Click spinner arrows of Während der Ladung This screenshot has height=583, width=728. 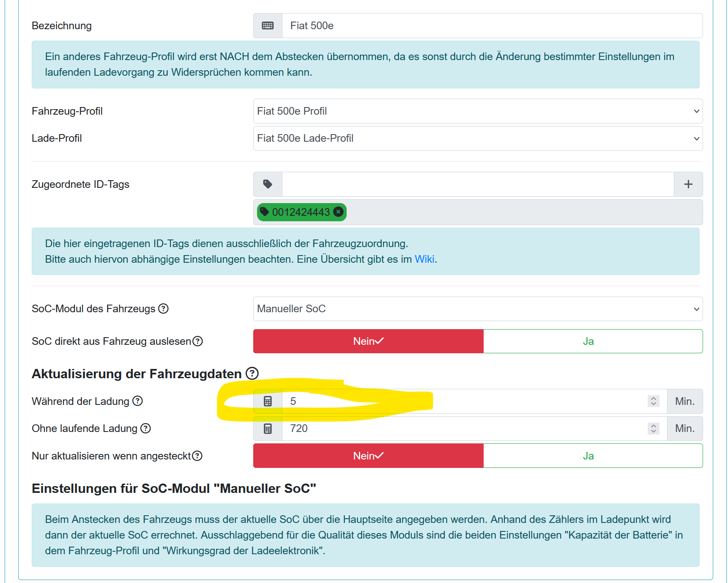coord(653,401)
